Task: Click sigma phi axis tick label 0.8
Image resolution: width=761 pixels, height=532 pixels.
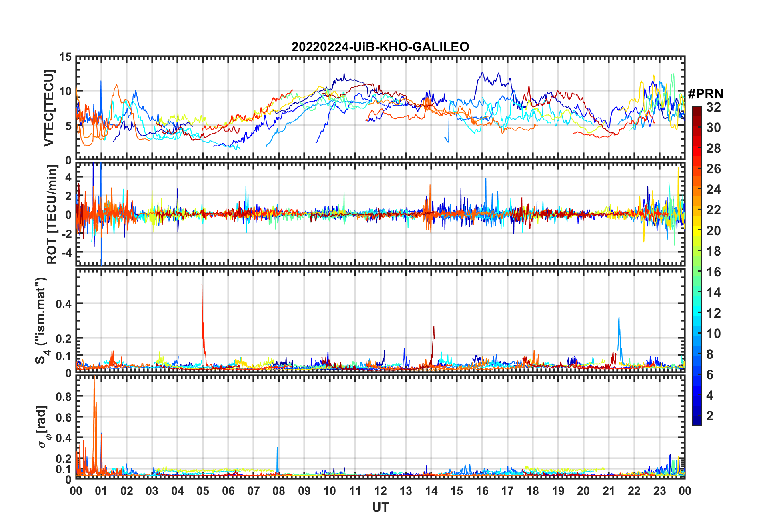Action: tap(64, 396)
